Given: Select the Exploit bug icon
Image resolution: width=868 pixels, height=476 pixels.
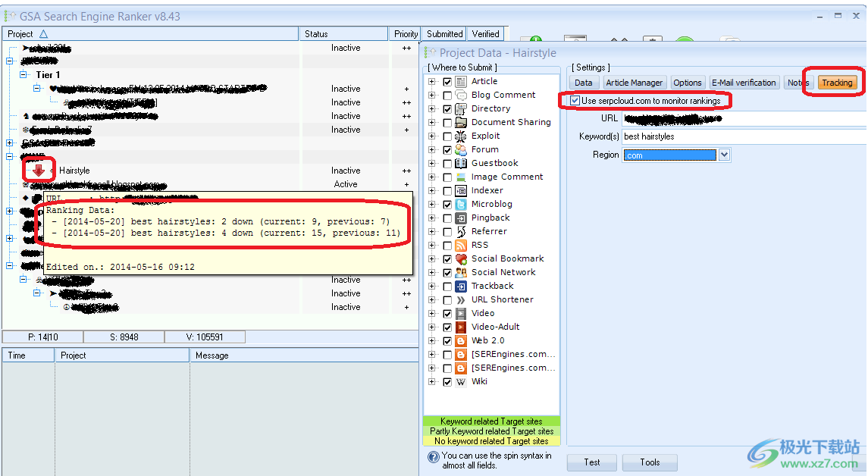Looking at the screenshot, I should coord(461,136).
